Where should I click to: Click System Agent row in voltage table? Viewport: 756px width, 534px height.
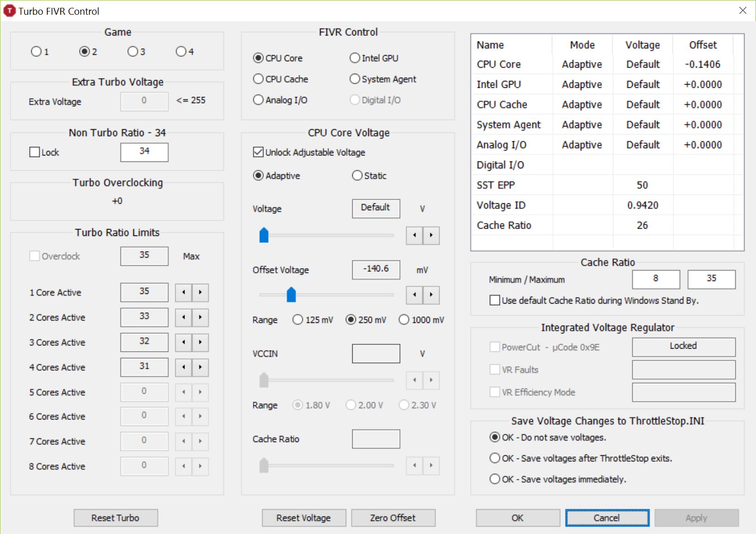pos(607,125)
